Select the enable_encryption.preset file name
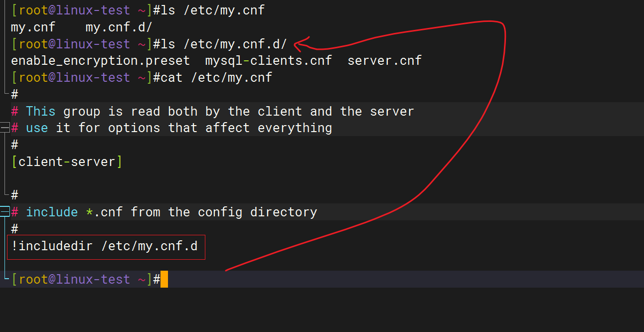 click(100, 61)
